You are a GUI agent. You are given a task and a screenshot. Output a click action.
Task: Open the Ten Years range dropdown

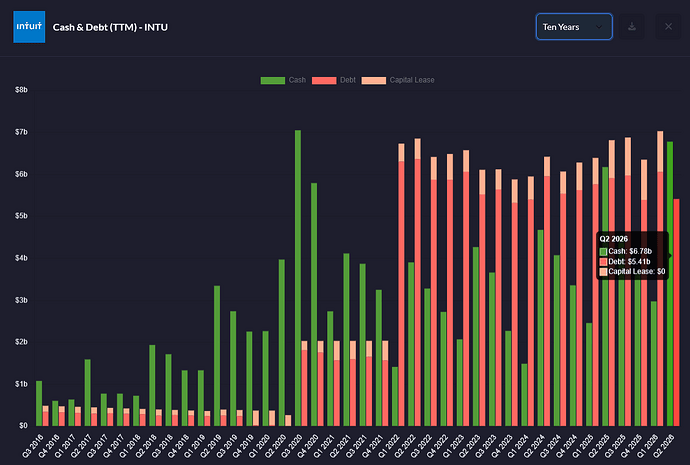pos(574,27)
